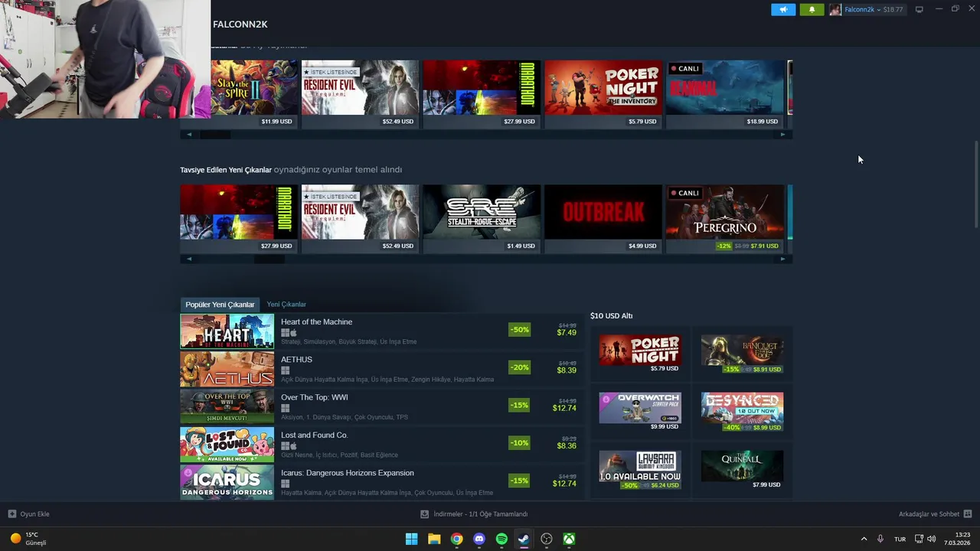Open Laysara Summit Kingdom card
Viewport: 980px width, 551px height.
[640, 470]
